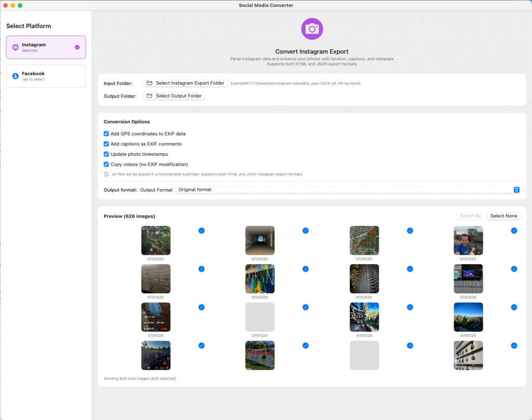Open selfie thumbnail dated 07/23/25
532x420 pixels.
pyautogui.click(x=468, y=240)
